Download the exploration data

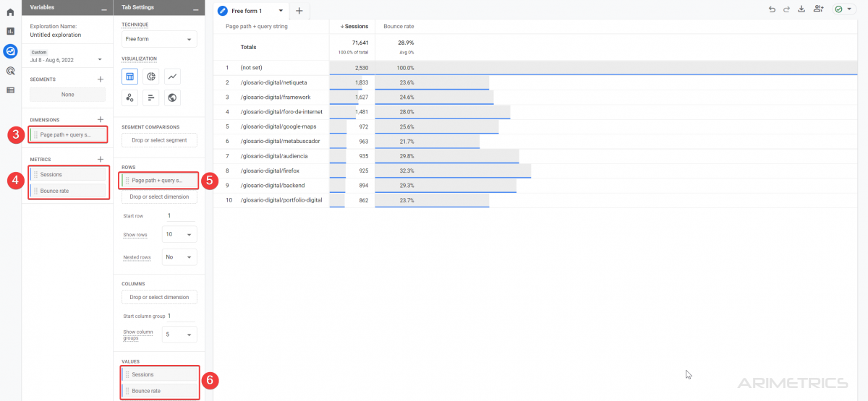[x=801, y=9]
